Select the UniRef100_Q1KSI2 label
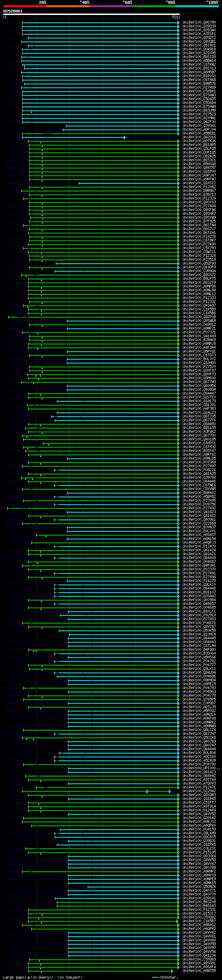Image resolution: width=222 pixels, height=980 pixels. coord(199,183)
